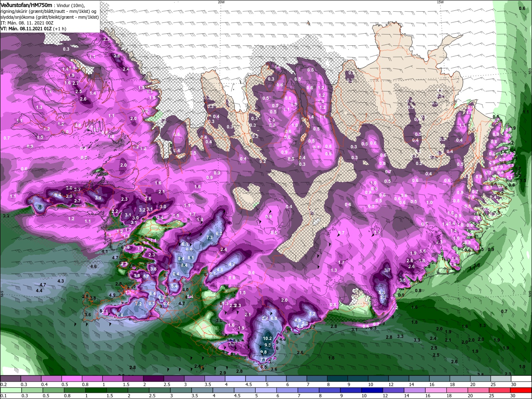Click the 'Vindur (10m)' legend description text
The width and height of the screenshot is (532, 399).
click(70, 5)
